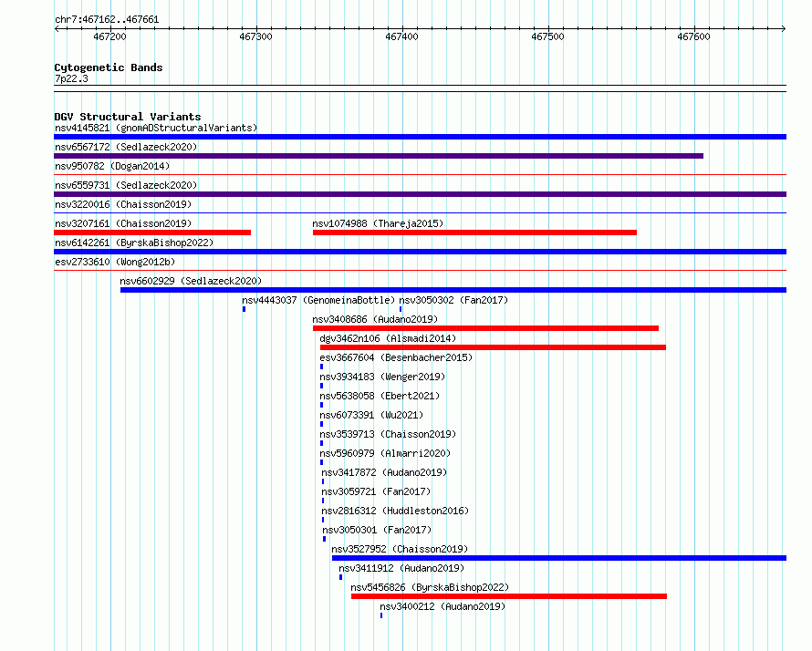Select the red nsv3207161 variant bar
The width and height of the screenshot is (812, 651).
point(152,232)
